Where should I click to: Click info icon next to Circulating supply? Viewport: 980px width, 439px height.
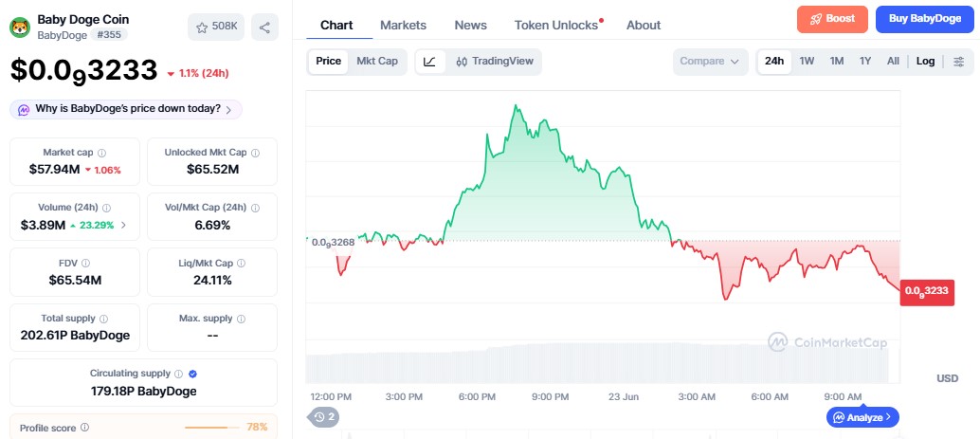click(x=179, y=374)
